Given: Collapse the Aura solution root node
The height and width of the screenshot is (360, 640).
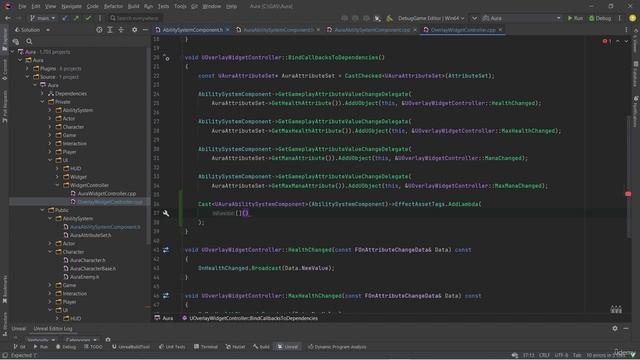Looking at the screenshot, I should coord(13,52).
